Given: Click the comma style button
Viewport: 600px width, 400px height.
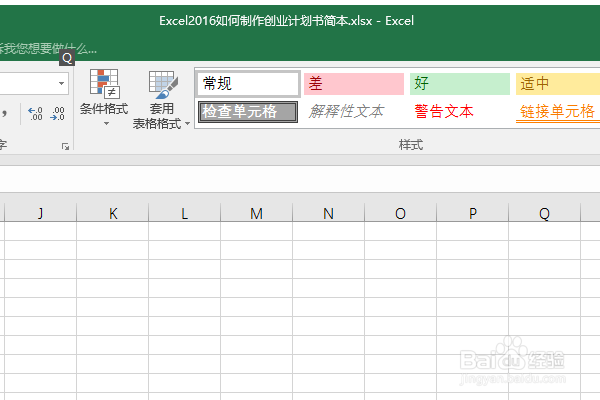Looking at the screenshot, I should click(5, 114).
